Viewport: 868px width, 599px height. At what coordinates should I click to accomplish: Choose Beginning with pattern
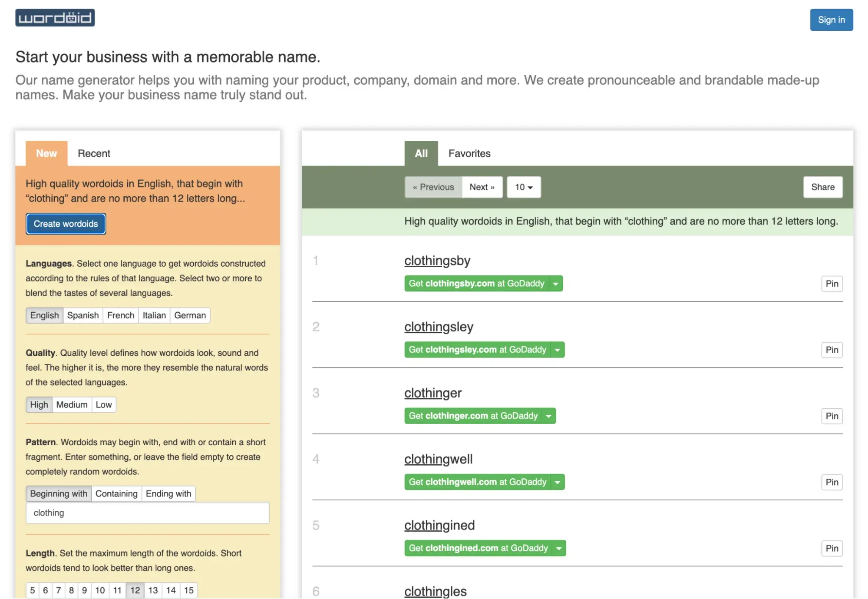[x=59, y=493]
